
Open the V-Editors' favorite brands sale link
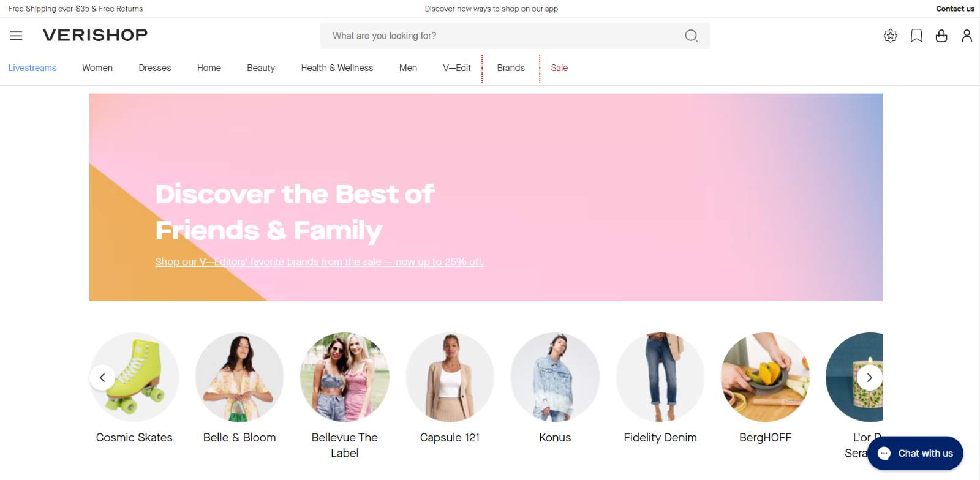coord(319,262)
